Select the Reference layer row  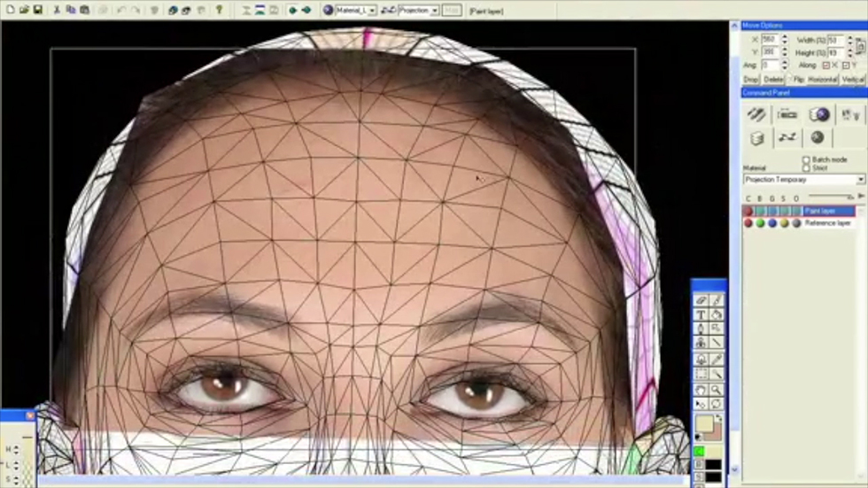tap(799, 223)
